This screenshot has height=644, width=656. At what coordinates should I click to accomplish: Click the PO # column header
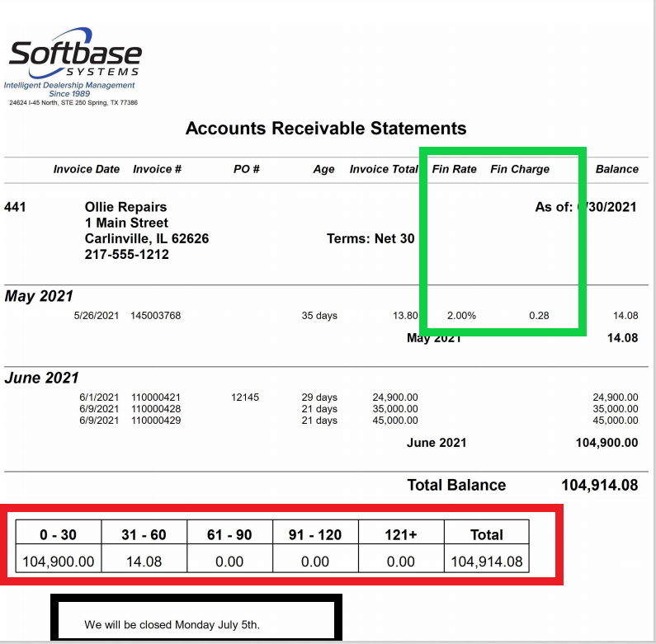click(x=246, y=169)
